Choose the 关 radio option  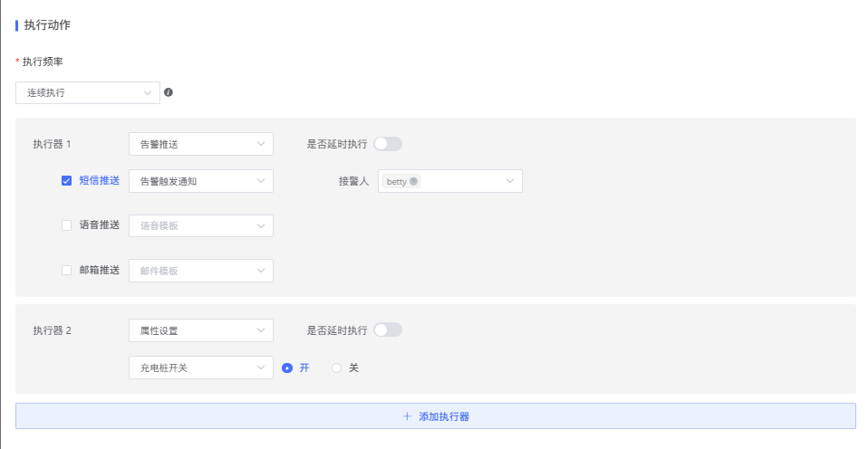pos(337,368)
